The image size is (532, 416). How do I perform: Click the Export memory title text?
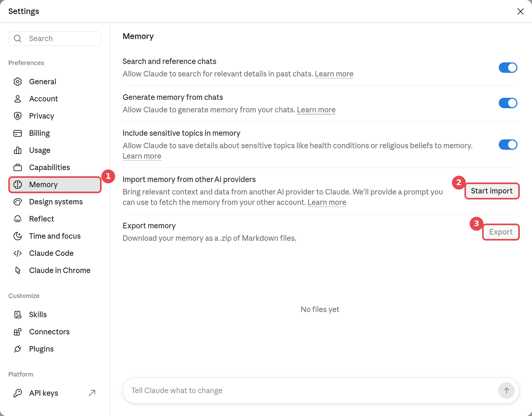coord(149,226)
